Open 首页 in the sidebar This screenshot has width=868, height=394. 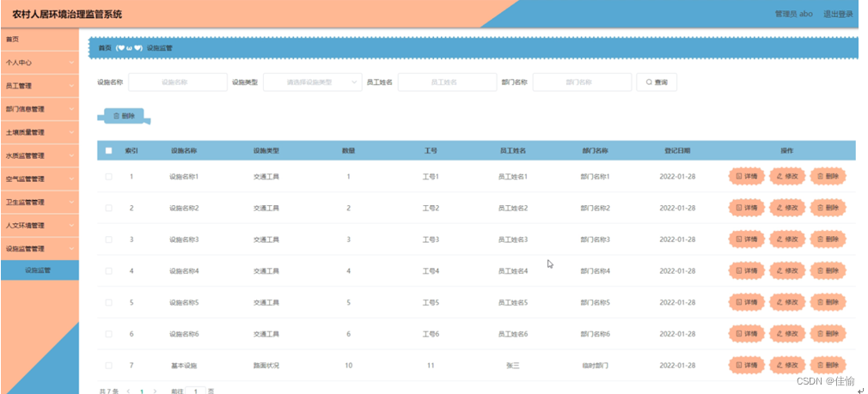pos(40,39)
